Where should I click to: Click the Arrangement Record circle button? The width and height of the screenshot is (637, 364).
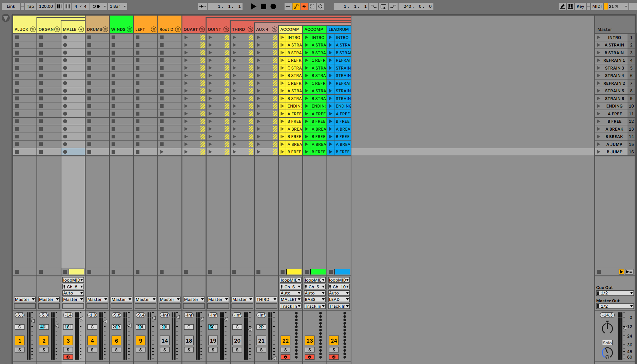click(x=273, y=6)
